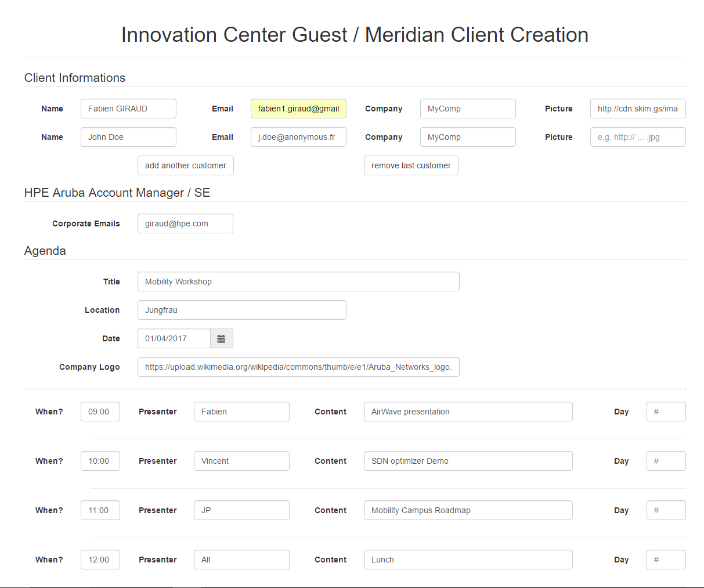The image size is (704, 588).
Task: Click the Date field showing 01/04/2017
Action: [x=174, y=338]
